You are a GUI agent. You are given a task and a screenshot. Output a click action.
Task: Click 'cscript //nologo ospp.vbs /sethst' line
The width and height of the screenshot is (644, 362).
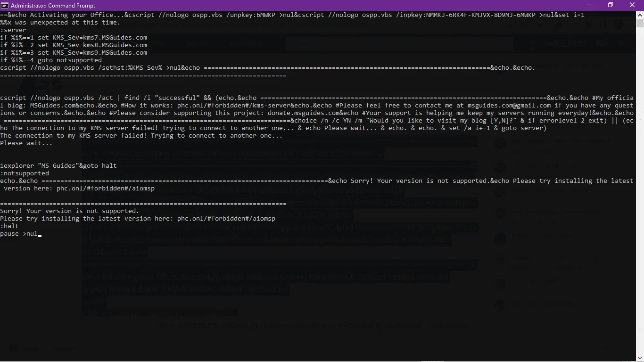click(x=268, y=68)
